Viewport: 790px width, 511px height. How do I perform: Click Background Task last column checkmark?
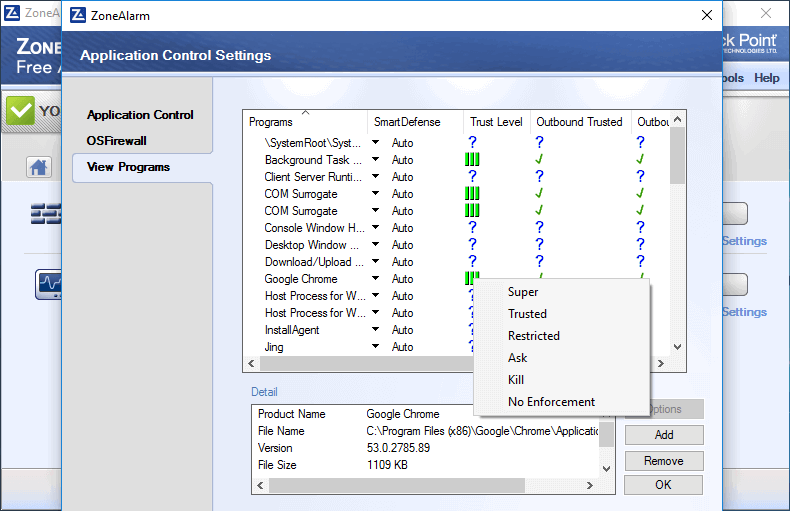tap(640, 160)
